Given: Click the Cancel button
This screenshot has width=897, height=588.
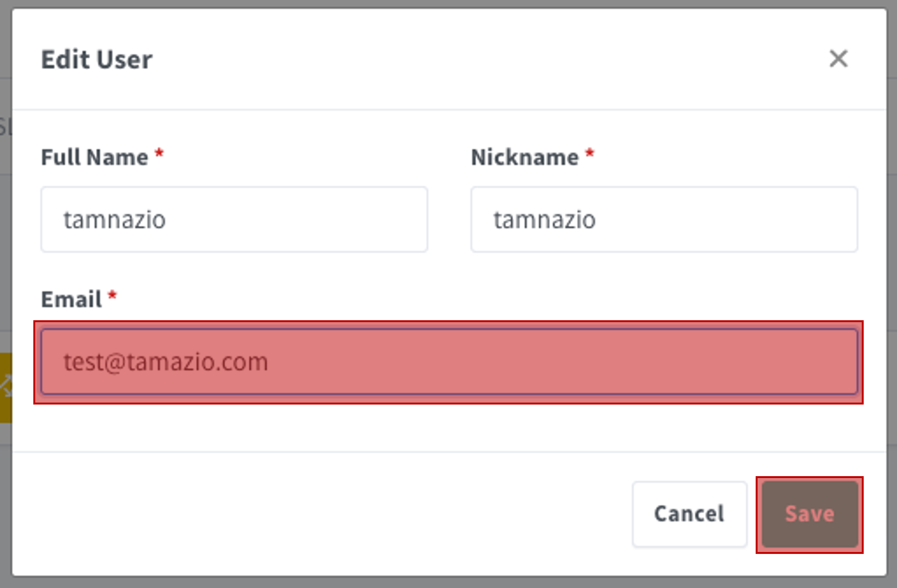Looking at the screenshot, I should click(689, 514).
